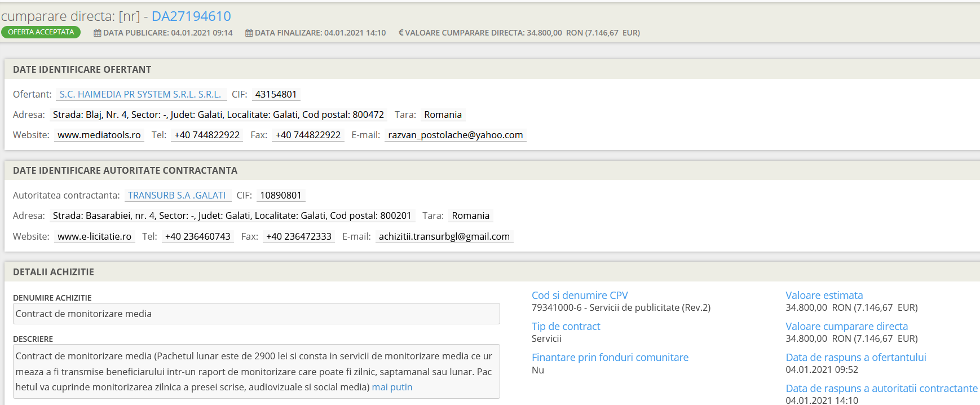Viewport: 980px width, 405px height.
Task: Click the euro icon before VALOARE CUMPARARE DIRECTA
Action: click(x=401, y=33)
